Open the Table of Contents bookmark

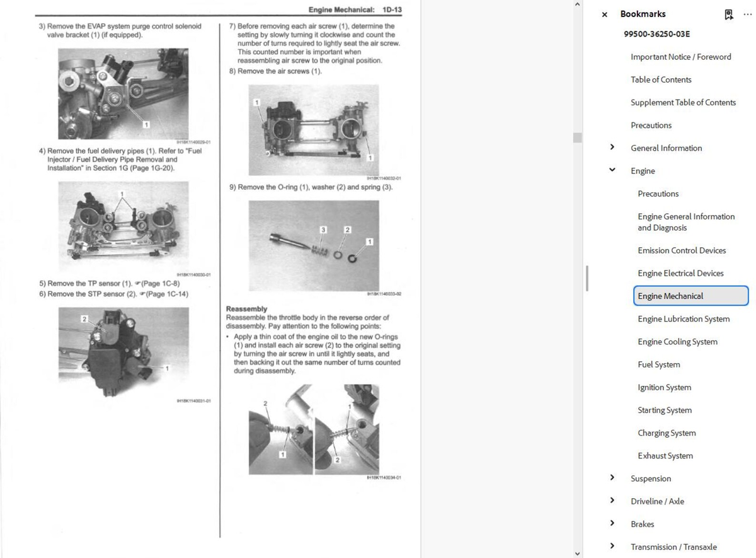(661, 79)
